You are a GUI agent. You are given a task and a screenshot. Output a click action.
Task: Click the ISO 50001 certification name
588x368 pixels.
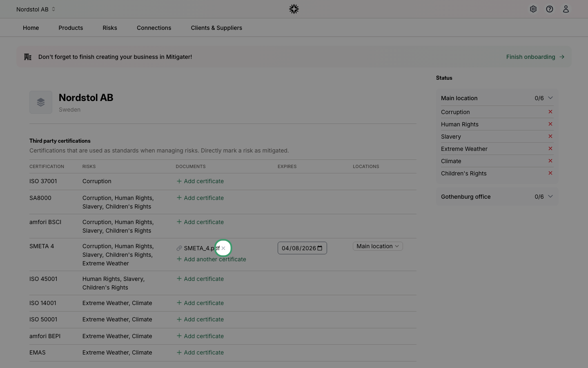(43, 319)
